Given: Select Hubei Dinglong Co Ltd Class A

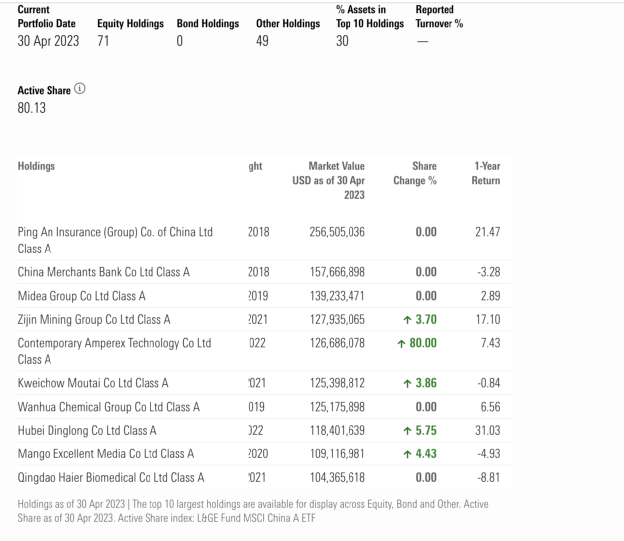Looking at the screenshot, I should point(87,430).
